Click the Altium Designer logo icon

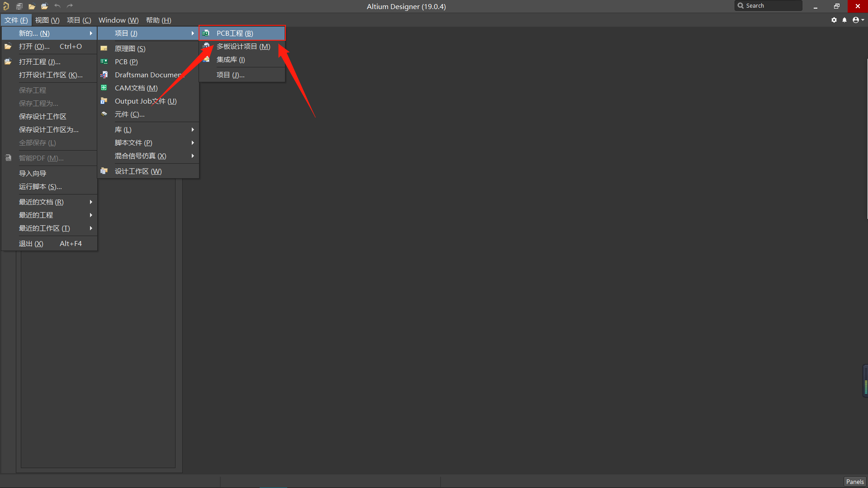[x=6, y=6]
